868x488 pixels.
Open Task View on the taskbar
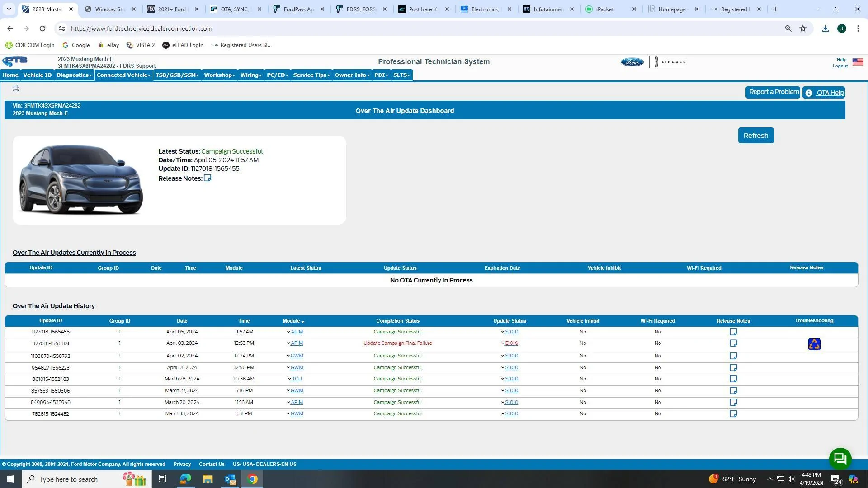coord(163,479)
